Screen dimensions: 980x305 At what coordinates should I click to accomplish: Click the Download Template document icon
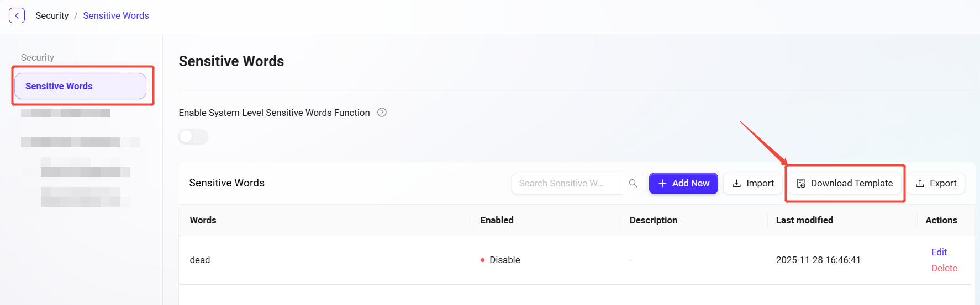point(801,183)
